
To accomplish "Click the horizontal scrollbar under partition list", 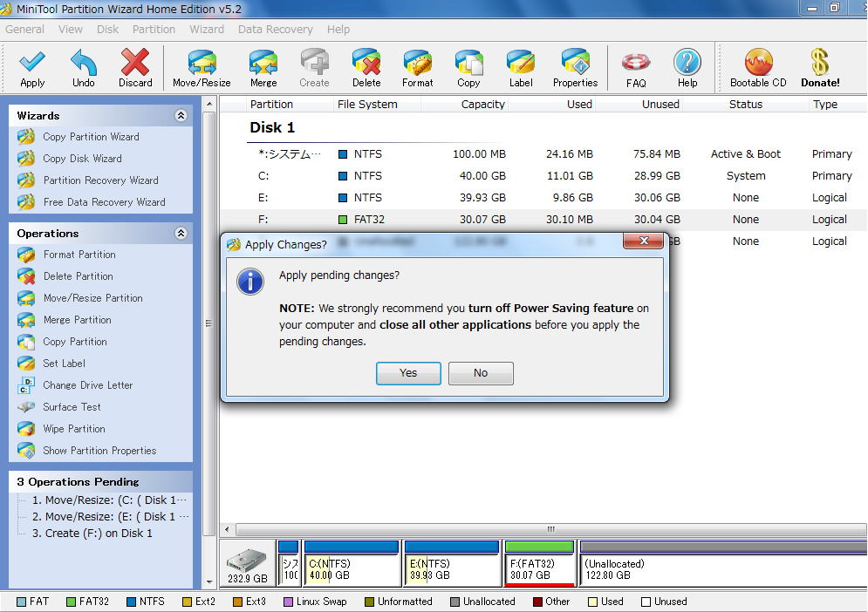I will [550, 529].
